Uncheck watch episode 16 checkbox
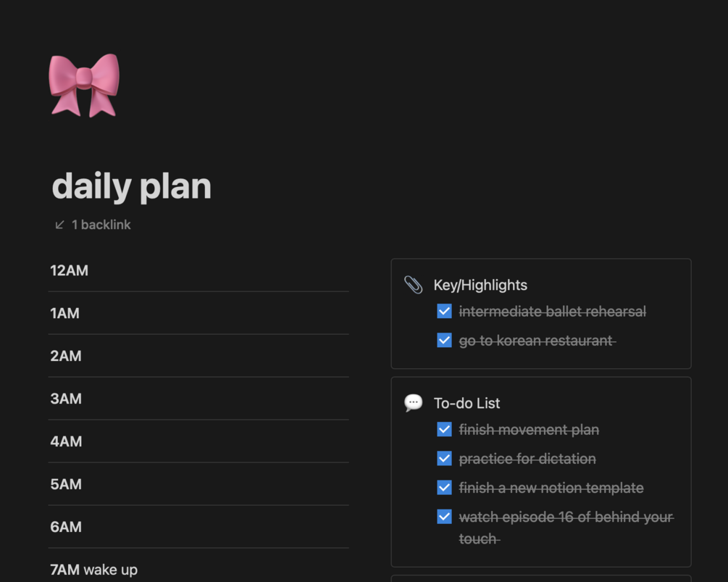 (445, 517)
